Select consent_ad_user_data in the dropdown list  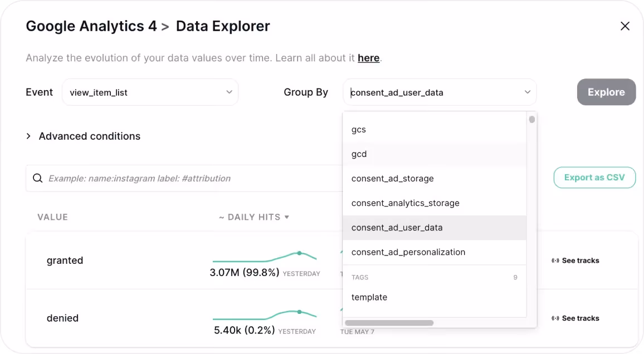(435, 228)
